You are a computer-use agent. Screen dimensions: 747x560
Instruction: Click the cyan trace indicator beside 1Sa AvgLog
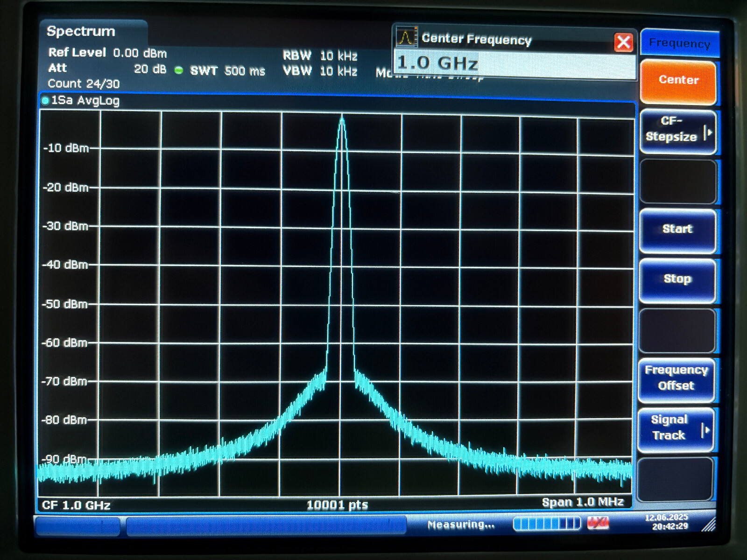pos(45,101)
